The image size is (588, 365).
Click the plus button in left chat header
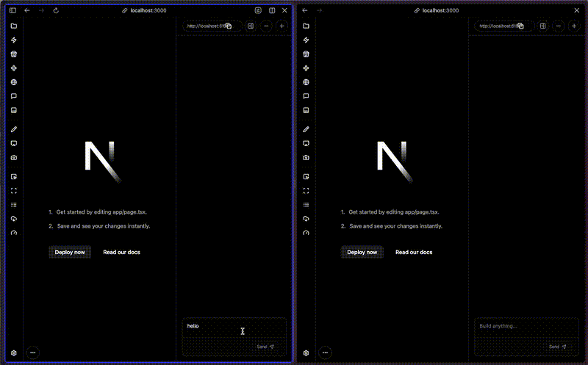[x=282, y=26]
